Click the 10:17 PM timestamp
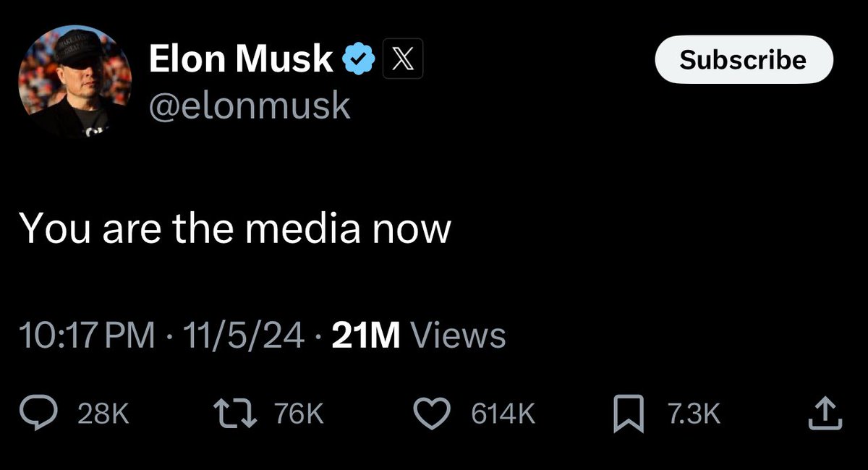The height and width of the screenshot is (470, 868). pyautogui.click(x=88, y=336)
